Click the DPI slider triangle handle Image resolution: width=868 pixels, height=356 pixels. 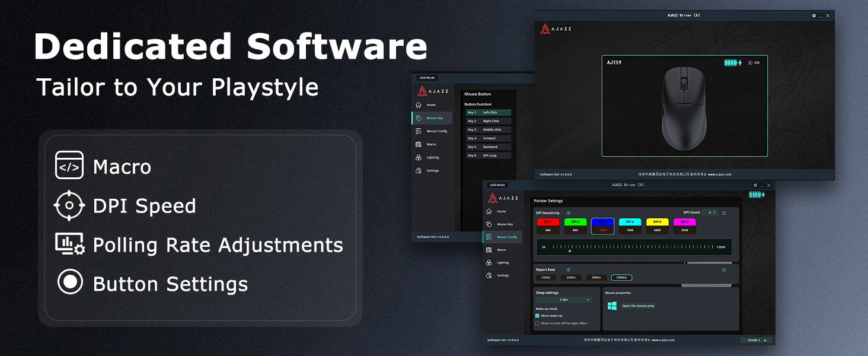(570, 251)
